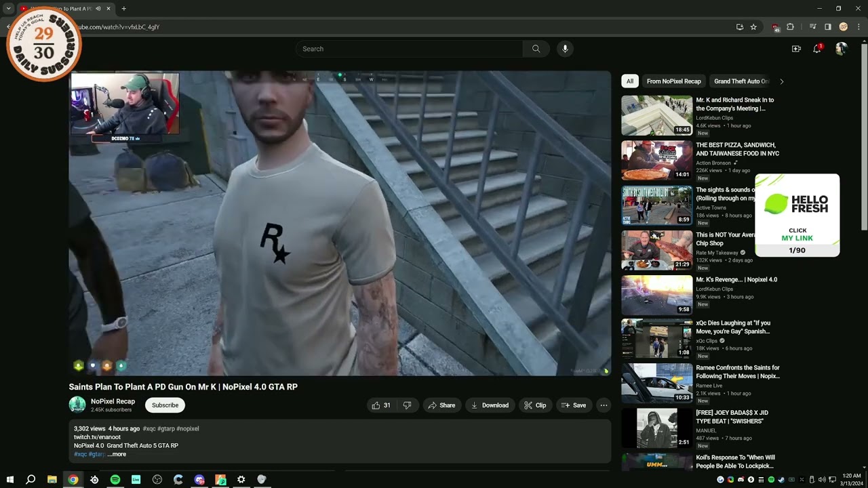868x488 pixels.
Task: Open xQc Dies Laughing video title
Action: pyautogui.click(x=733, y=327)
